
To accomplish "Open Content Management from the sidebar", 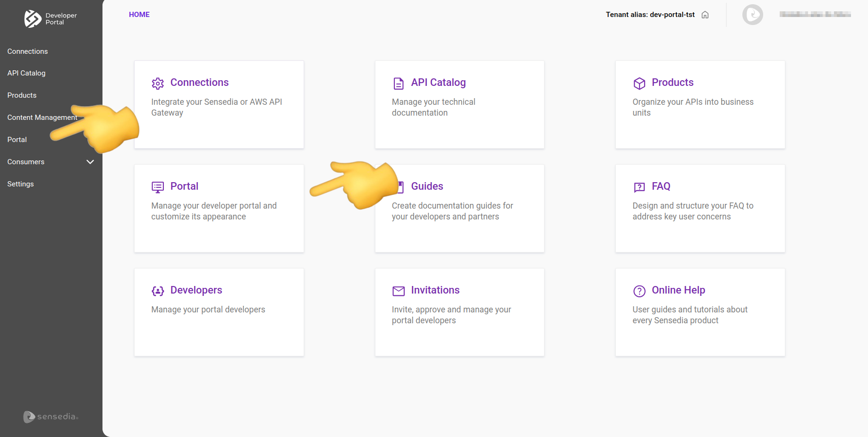I will click(x=43, y=117).
